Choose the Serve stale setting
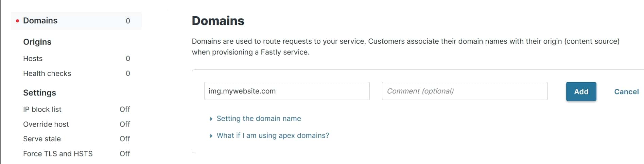This screenshot has height=164, width=644. pyautogui.click(x=42, y=139)
